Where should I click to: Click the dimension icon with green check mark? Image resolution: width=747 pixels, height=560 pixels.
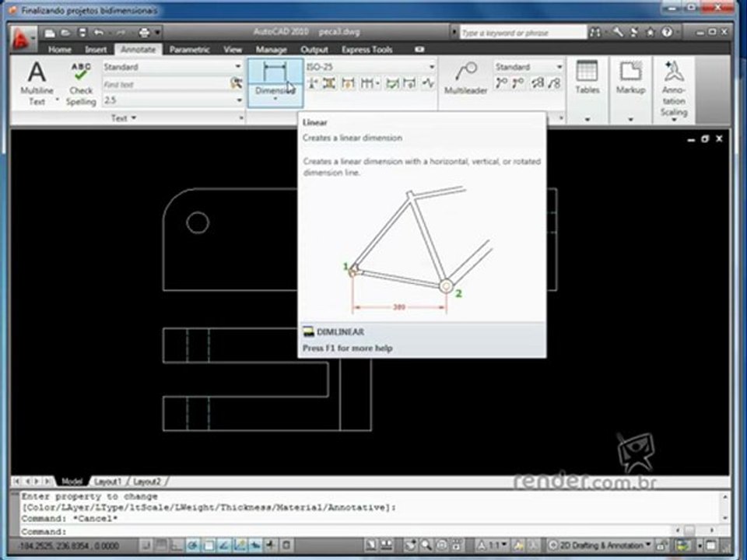392,84
